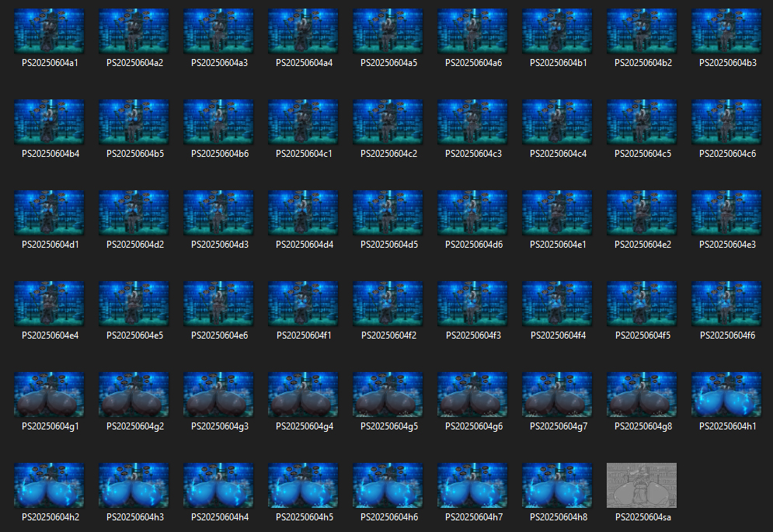Select the grayscale PS20250604sa thumbnail
Image resolution: width=773 pixels, height=532 pixels.
[642, 485]
